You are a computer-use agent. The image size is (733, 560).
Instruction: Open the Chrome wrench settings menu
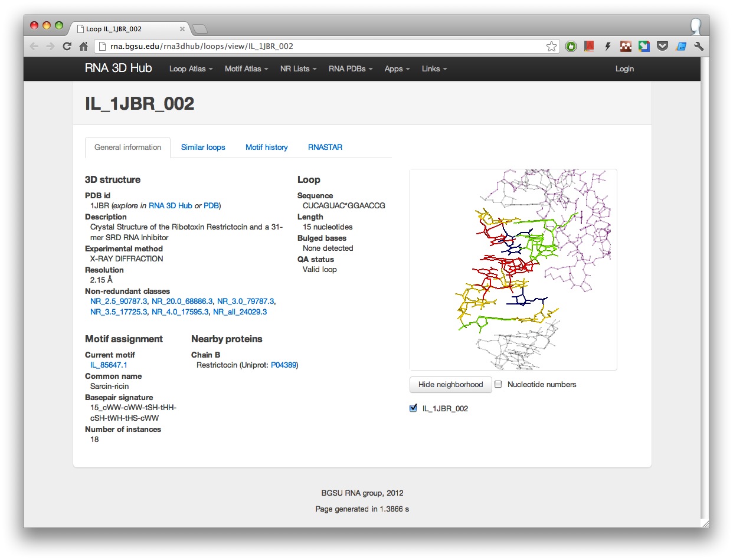[699, 47]
